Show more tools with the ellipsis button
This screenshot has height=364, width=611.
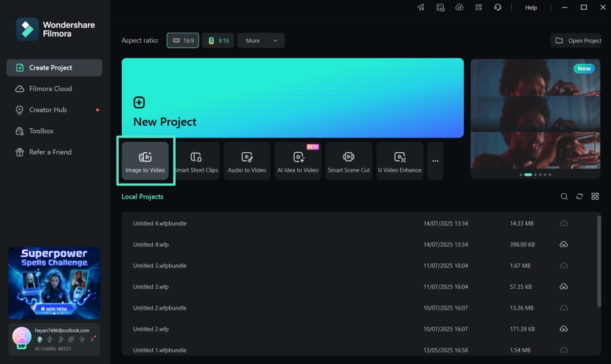[x=435, y=161]
